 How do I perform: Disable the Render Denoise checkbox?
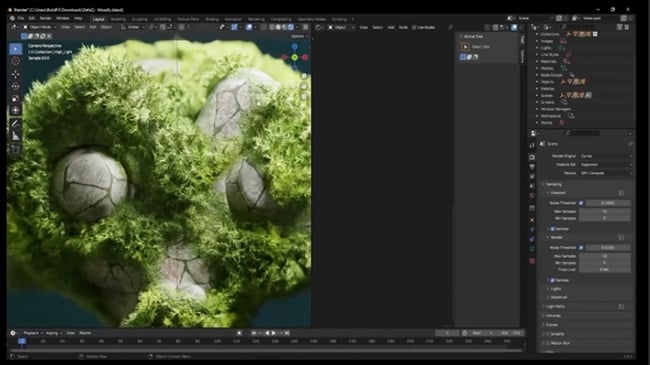552,280
